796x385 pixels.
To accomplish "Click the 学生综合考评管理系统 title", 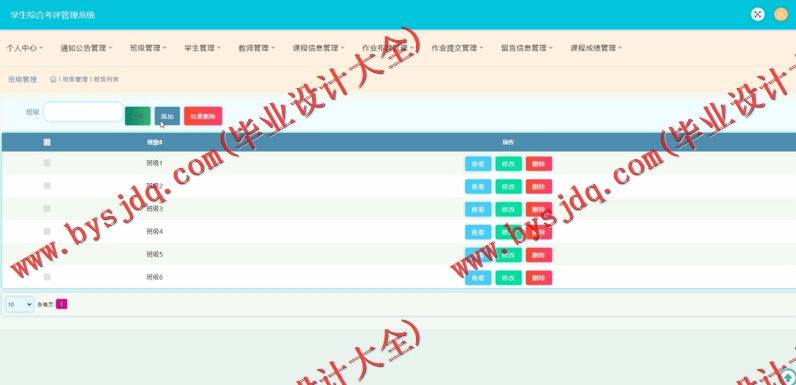I will coord(53,15).
